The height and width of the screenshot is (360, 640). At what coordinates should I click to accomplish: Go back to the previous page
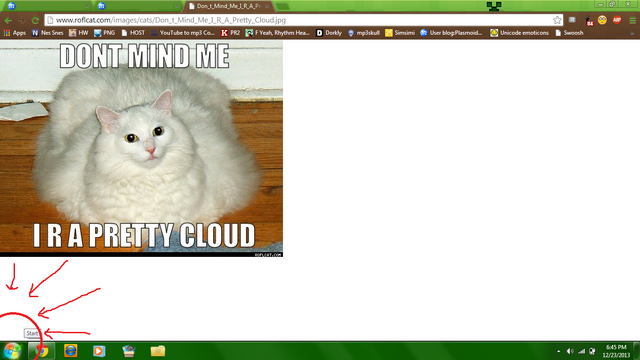pos(8,20)
